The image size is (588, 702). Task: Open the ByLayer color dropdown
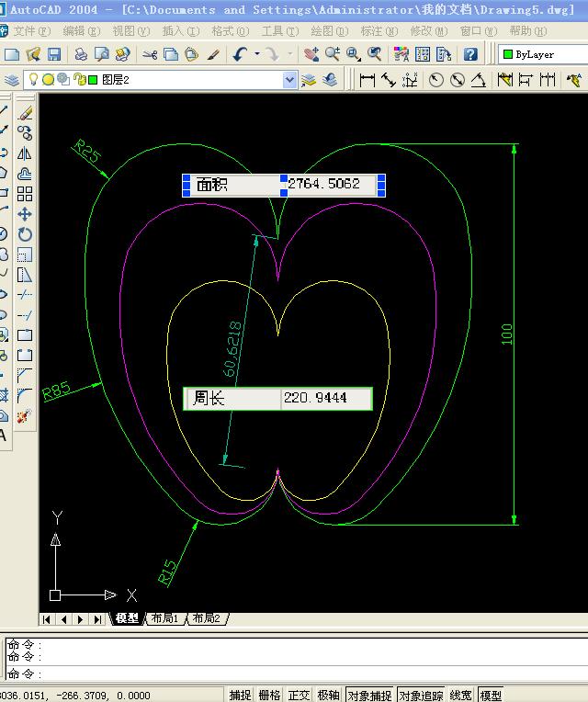(x=543, y=54)
